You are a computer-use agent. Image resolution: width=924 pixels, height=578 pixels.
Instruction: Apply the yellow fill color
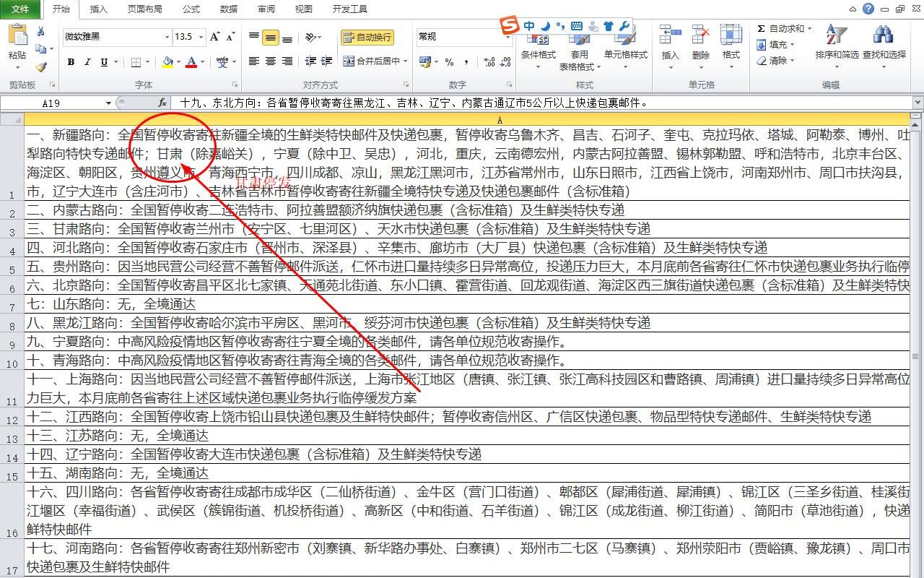pos(167,62)
